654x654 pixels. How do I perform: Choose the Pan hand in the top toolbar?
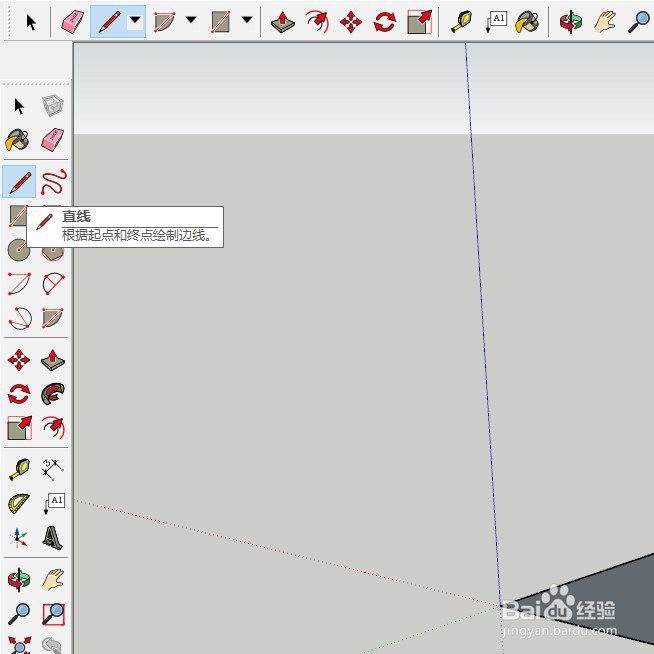point(605,22)
